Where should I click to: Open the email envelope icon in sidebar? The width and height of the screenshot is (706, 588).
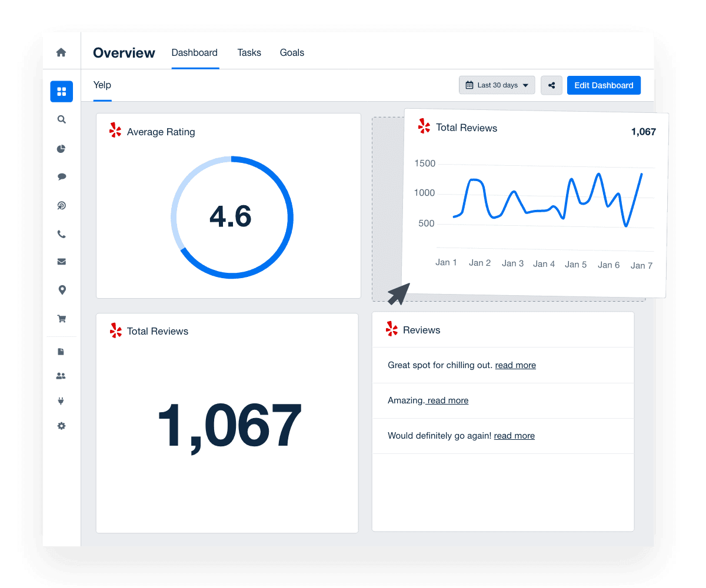pyautogui.click(x=61, y=261)
